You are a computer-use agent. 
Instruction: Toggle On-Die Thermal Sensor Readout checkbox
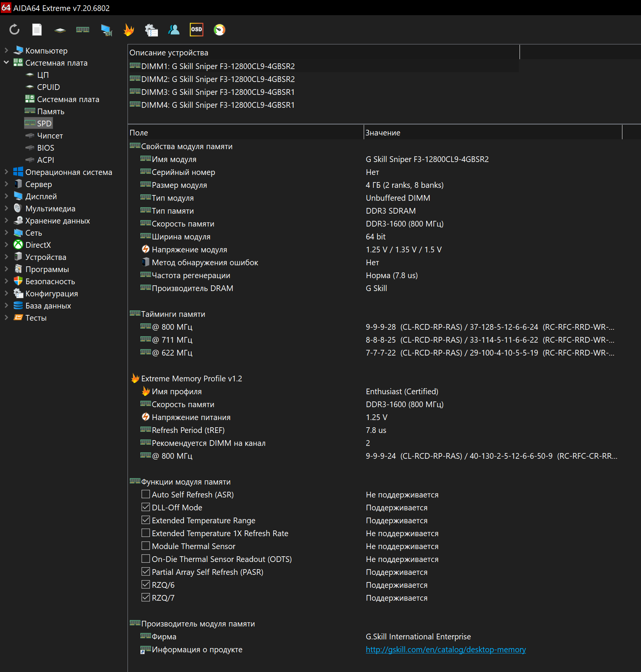pyautogui.click(x=146, y=559)
